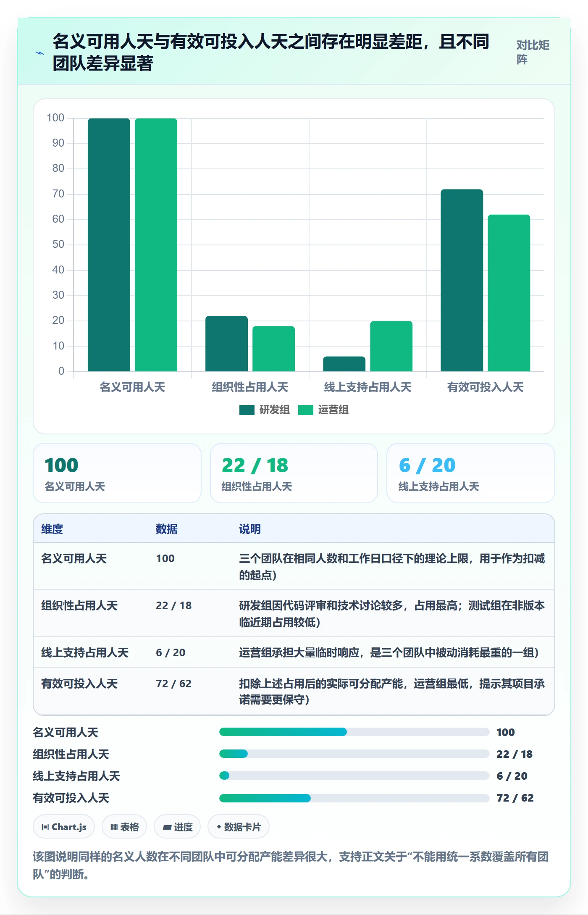Click the progress value 6 / 20
This screenshot has width=588, height=915.
(x=512, y=776)
